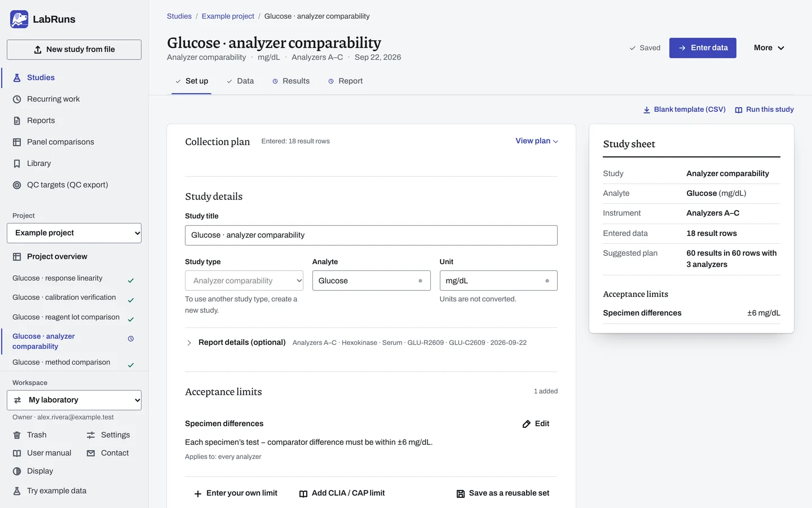Switch to the Results tab

pyautogui.click(x=291, y=81)
